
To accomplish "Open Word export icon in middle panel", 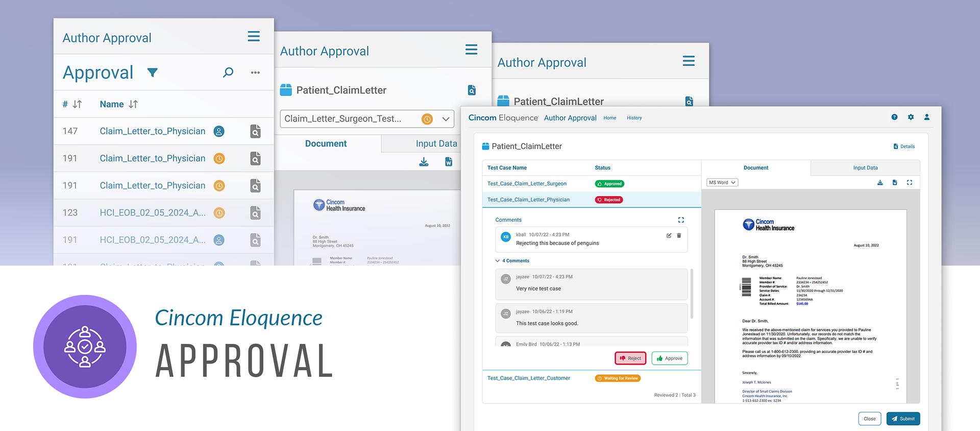I will 449,162.
